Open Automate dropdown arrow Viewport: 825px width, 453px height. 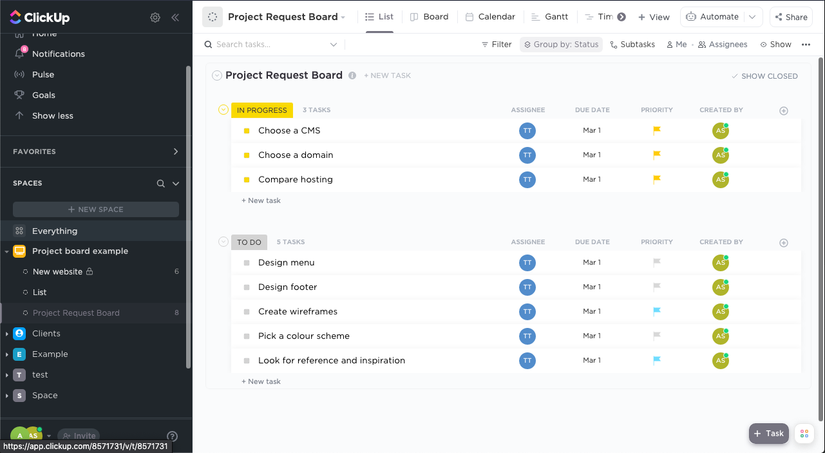(x=752, y=17)
